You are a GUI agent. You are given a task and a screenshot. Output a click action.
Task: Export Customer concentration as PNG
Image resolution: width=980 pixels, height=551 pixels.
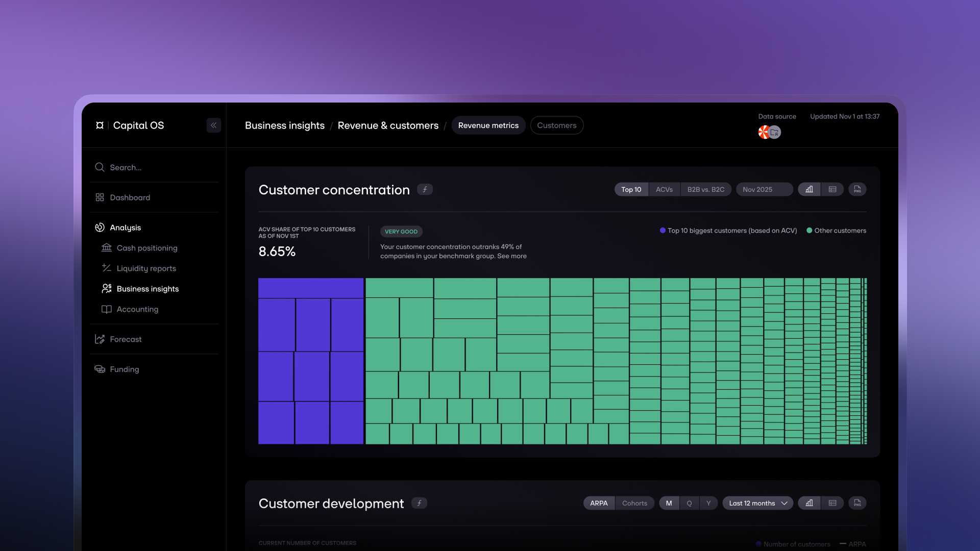tap(857, 189)
